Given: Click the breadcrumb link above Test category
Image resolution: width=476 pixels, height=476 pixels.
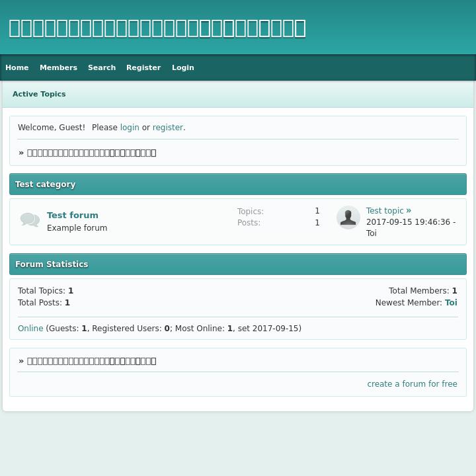Looking at the screenshot, I should pyautogui.click(x=91, y=153).
